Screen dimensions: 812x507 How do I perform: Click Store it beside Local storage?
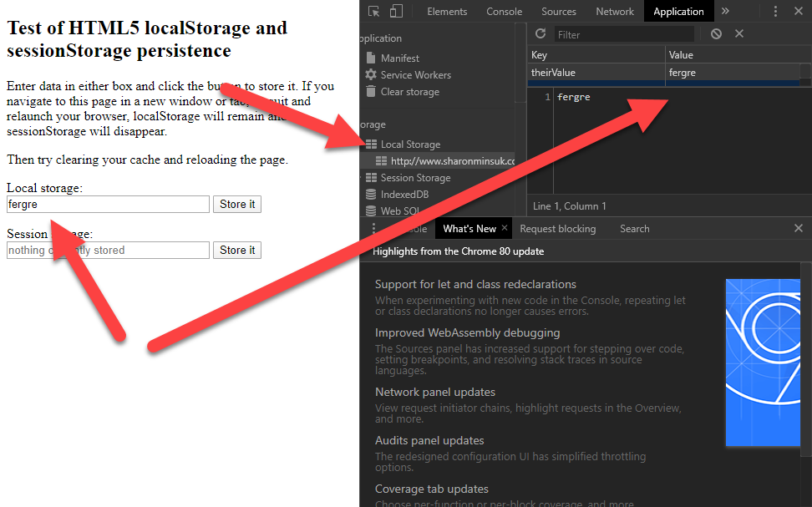click(x=237, y=204)
